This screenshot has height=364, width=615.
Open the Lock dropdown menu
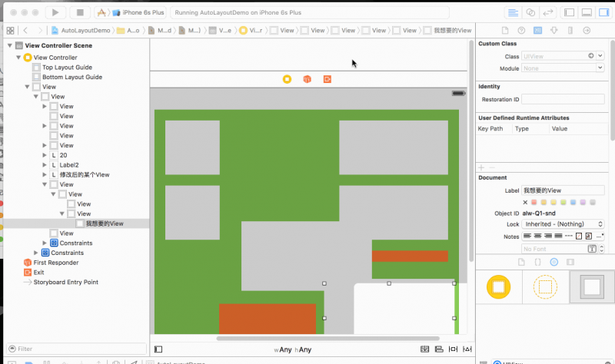[x=563, y=223]
